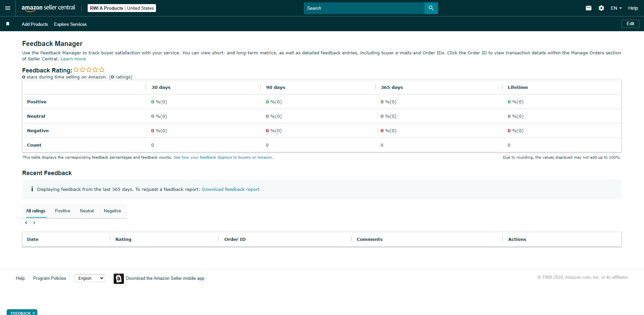Click the Actions column header
The width and height of the screenshot is (644, 315).
pos(517,239)
